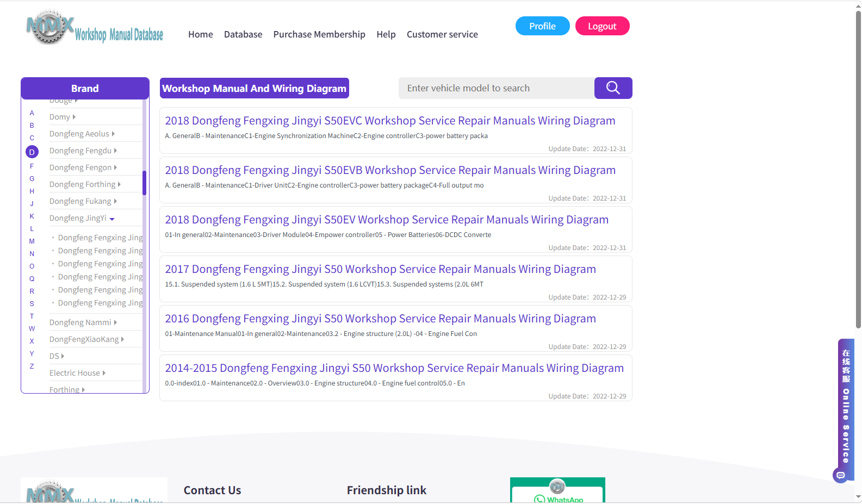Click the brand list scrollbar thumb

[145, 183]
